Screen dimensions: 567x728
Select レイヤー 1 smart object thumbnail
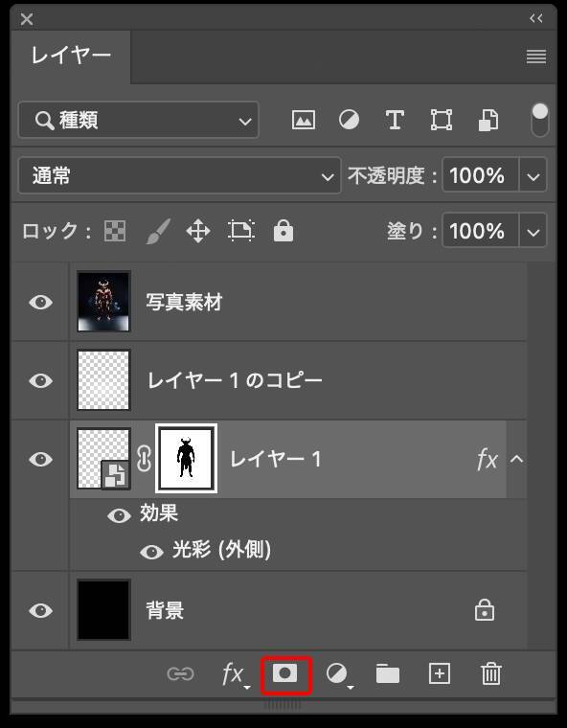coord(103,459)
